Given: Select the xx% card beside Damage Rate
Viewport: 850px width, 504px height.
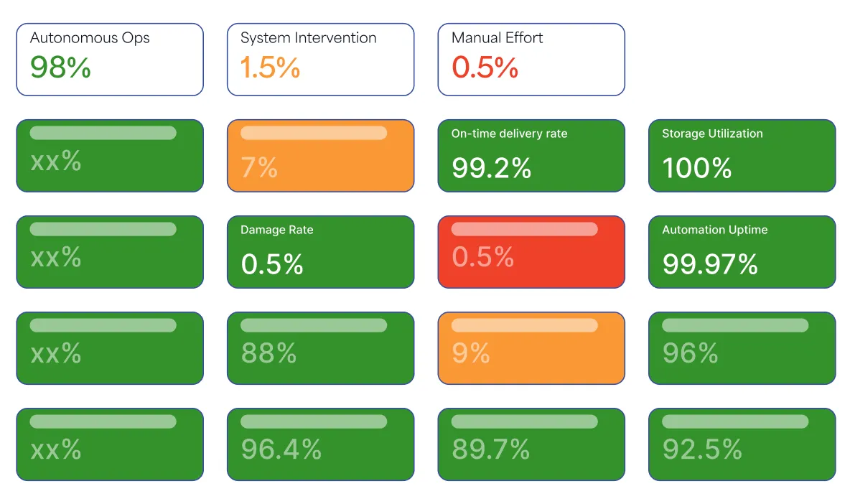Looking at the screenshot, I should point(110,252).
